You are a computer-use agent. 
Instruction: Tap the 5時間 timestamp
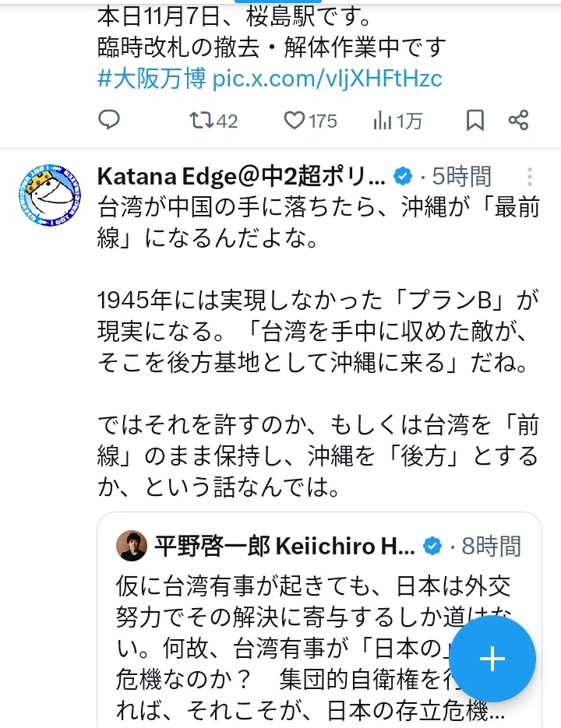pyautogui.click(x=463, y=177)
